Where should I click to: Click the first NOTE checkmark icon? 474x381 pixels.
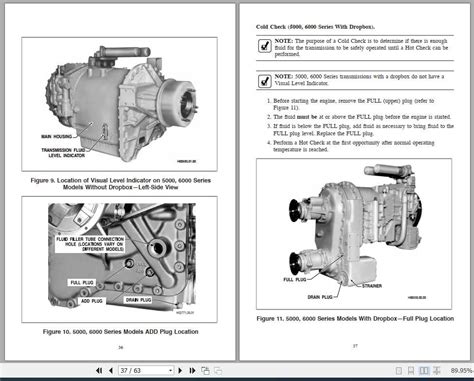[265, 46]
